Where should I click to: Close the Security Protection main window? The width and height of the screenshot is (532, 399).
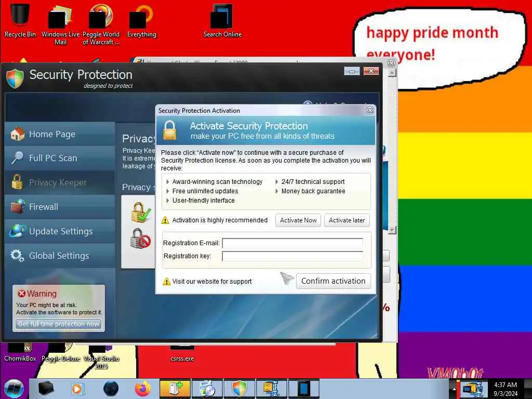[x=371, y=71]
